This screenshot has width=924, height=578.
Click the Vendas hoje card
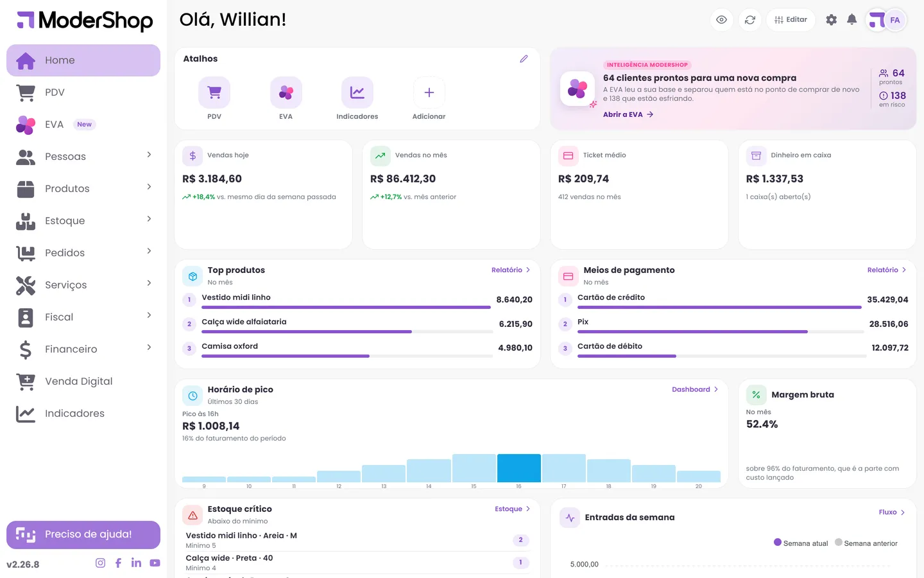click(264, 195)
